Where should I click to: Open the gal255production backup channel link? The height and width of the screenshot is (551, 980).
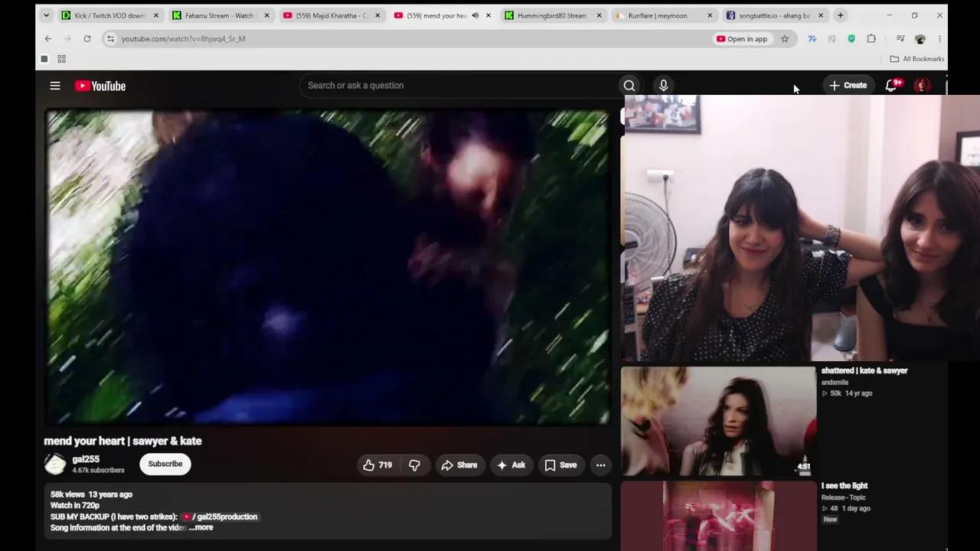tap(220, 517)
